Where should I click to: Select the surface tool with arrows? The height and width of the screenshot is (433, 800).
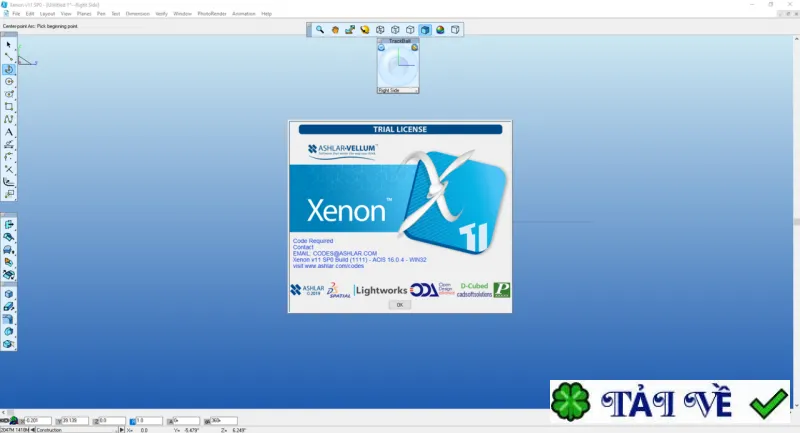pyautogui.click(x=9, y=274)
